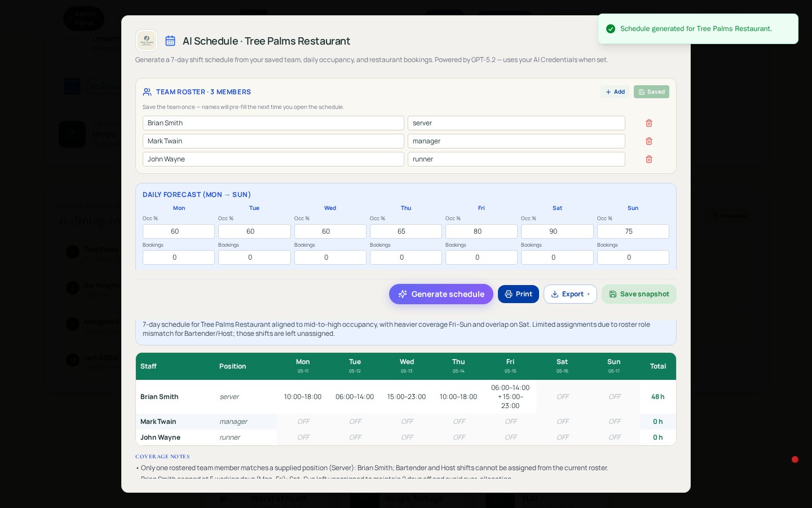
Task: Click the Tree Palms Restaurant logo thumbnail
Action: click(x=147, y=41)
